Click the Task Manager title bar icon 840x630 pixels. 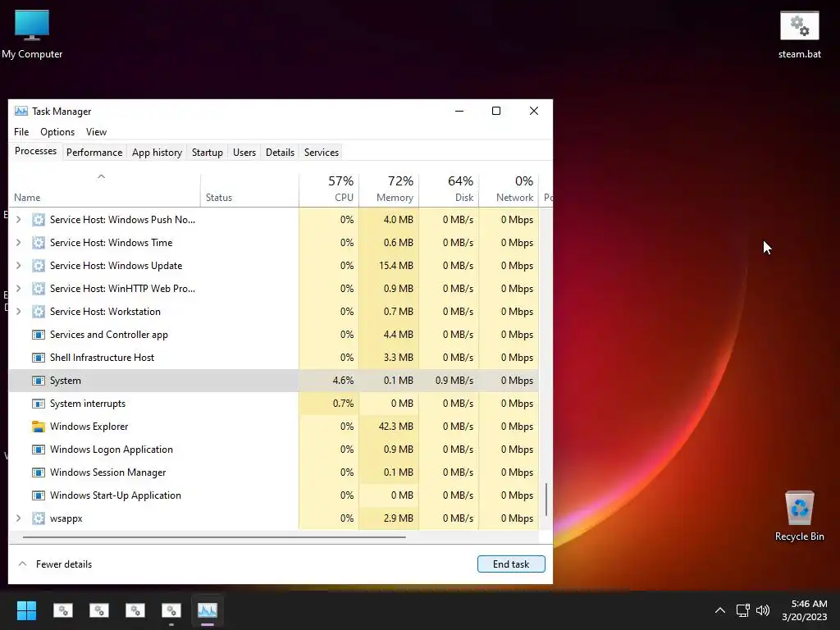coord(21,111)
